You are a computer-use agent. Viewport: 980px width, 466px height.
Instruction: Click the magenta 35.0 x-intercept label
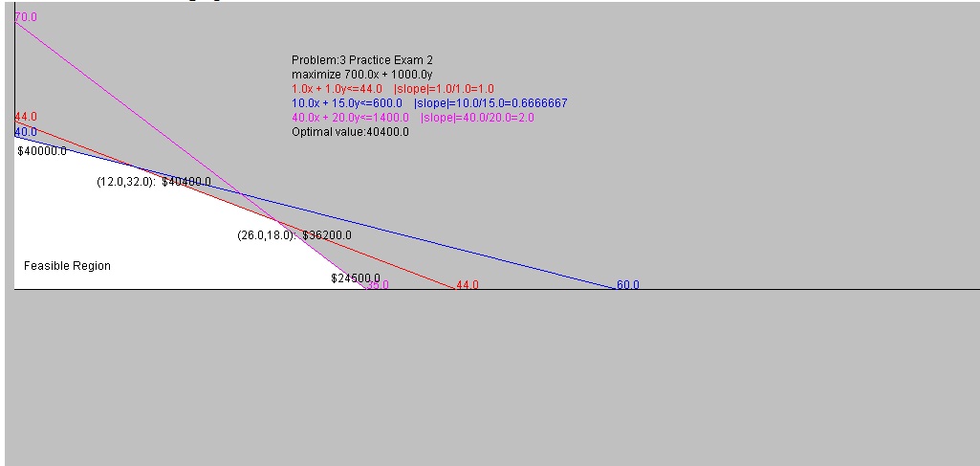coord(377,285)
